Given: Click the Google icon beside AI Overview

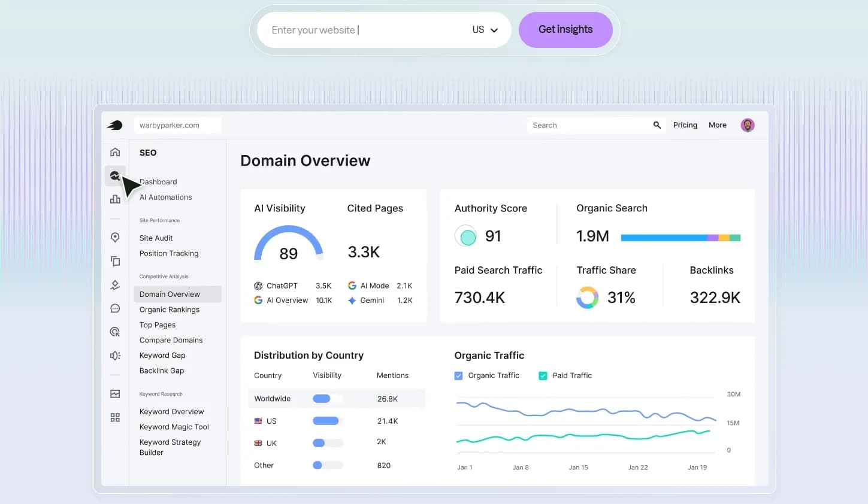Looking at the screenshot, I should (258, 300).
